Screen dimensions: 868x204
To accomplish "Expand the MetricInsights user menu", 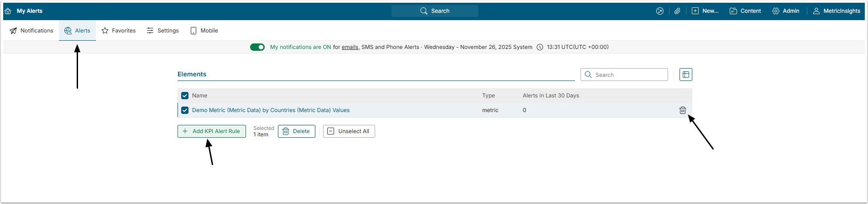I will tap(842, 11).
